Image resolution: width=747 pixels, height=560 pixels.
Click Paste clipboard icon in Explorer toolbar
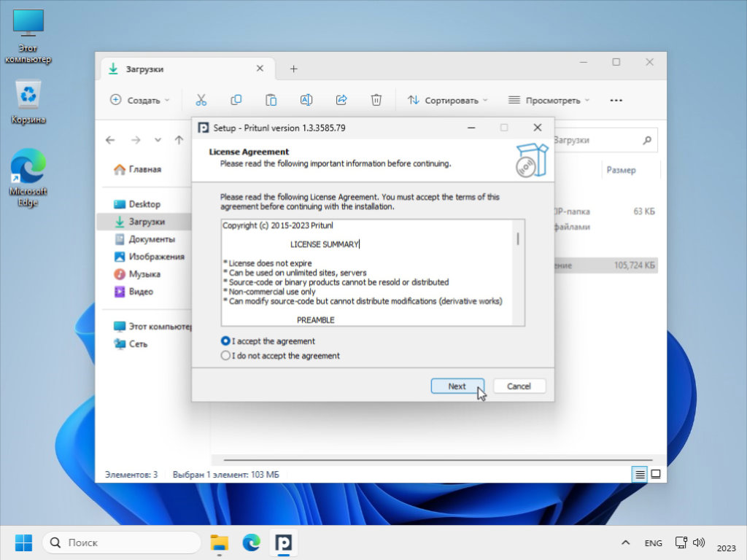pos(271,100)
